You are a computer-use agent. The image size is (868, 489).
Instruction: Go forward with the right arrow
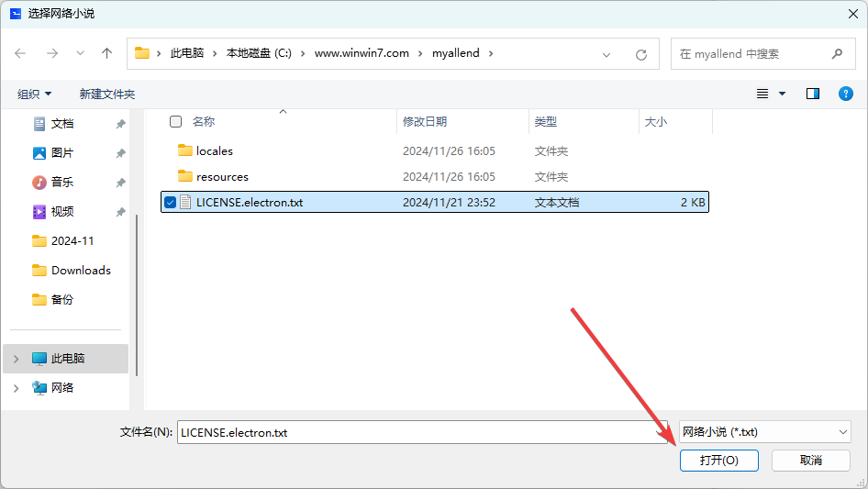[x=52, y=53]
